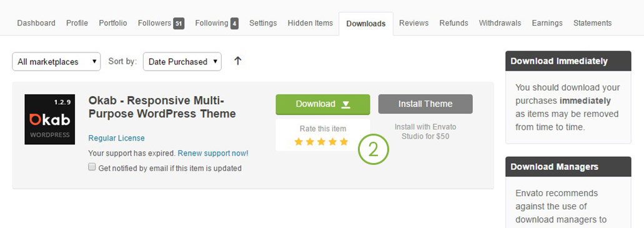Select the Downloads tab

pos(366,24)
